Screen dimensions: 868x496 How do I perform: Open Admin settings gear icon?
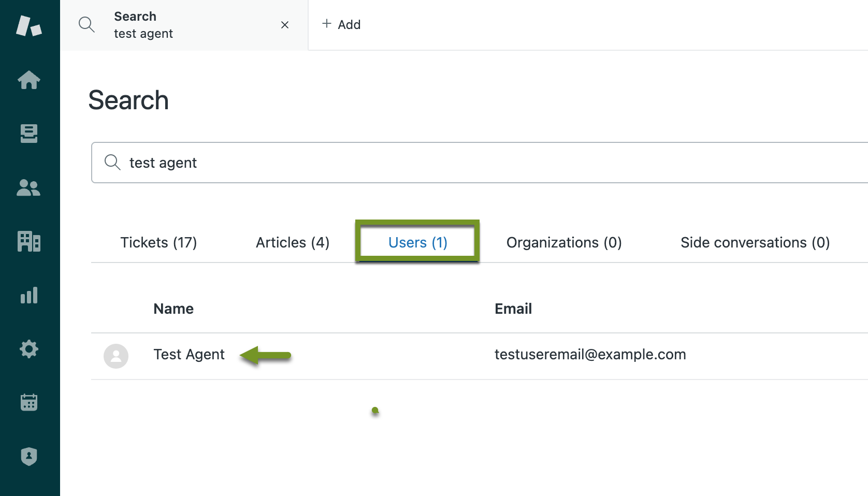click(x=29, y=349)
